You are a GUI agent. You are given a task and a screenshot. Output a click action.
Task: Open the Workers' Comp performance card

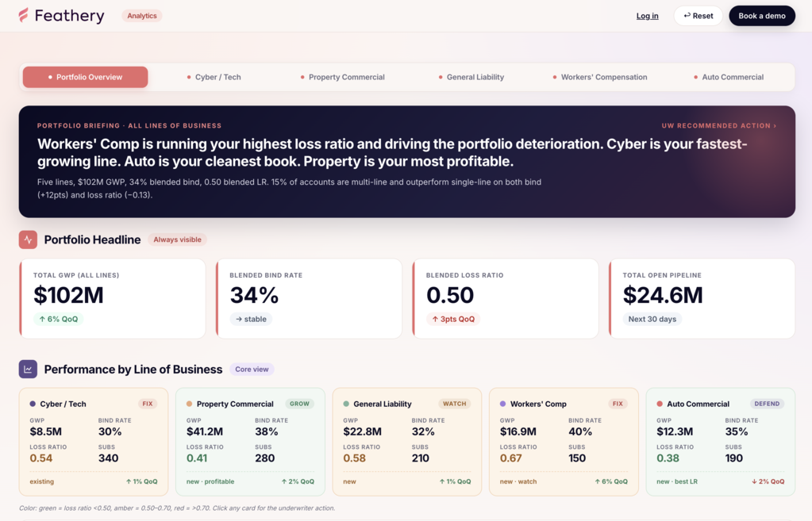(x=564, y=442)
